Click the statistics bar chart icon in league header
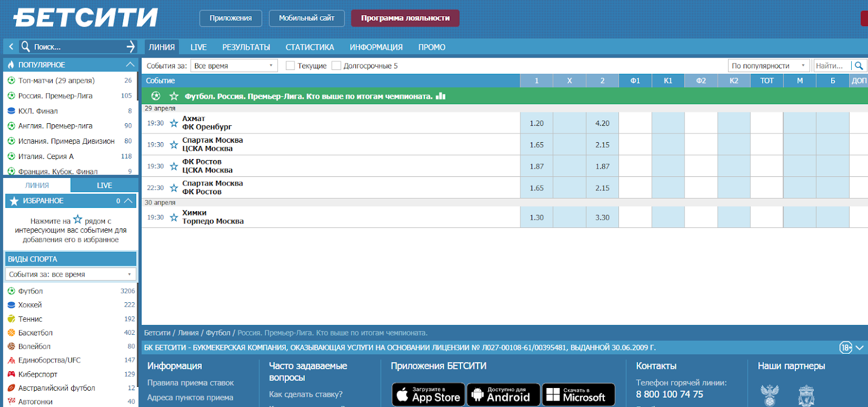This screenshot has height=407, width=868. click(441, 96)
